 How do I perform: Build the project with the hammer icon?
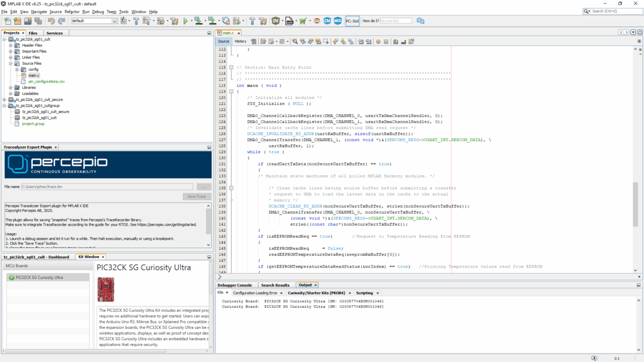[136, 21]
